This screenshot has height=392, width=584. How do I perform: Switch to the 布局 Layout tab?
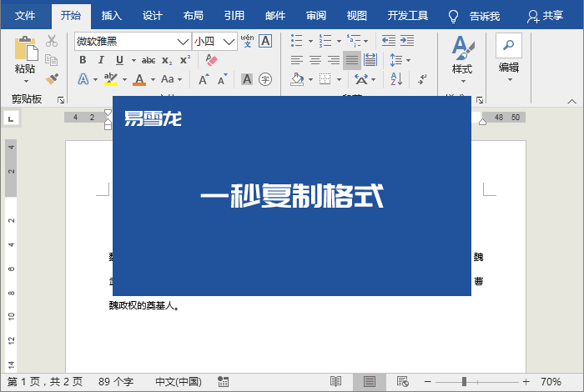(194, 16)
